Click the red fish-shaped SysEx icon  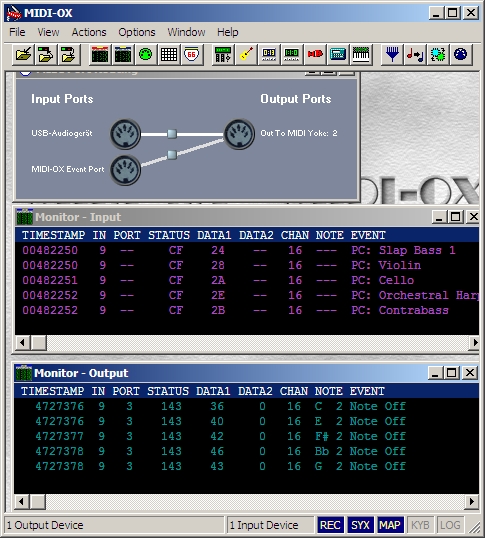point(315,54)
